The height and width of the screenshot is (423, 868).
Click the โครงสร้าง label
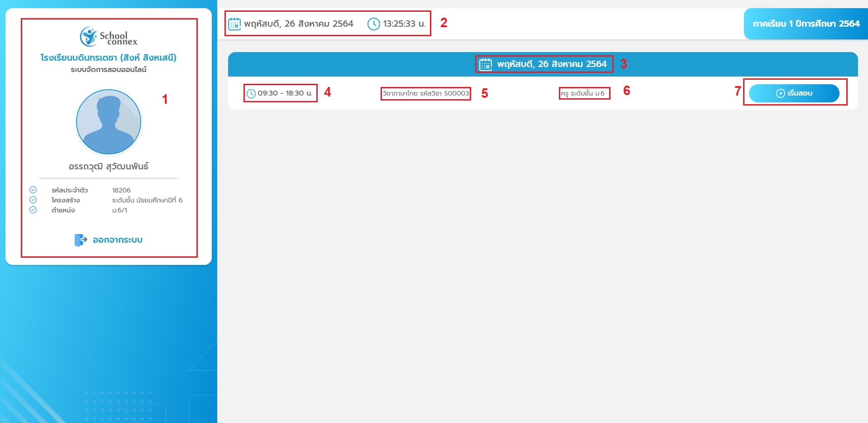(x=66, y=200)
